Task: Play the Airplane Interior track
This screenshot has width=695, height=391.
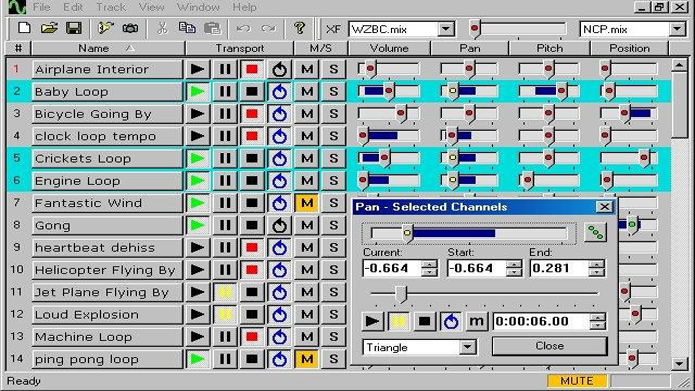Action: click(197, 69)
